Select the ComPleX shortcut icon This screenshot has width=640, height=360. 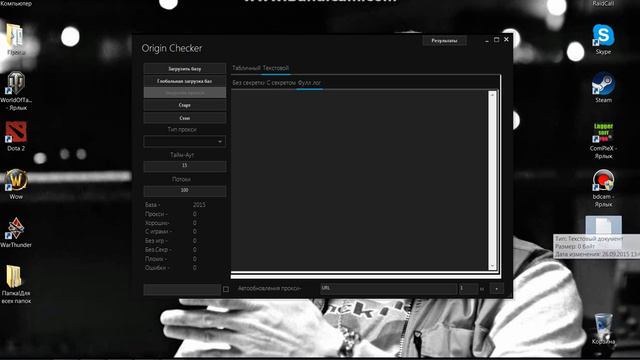[603, 140]
